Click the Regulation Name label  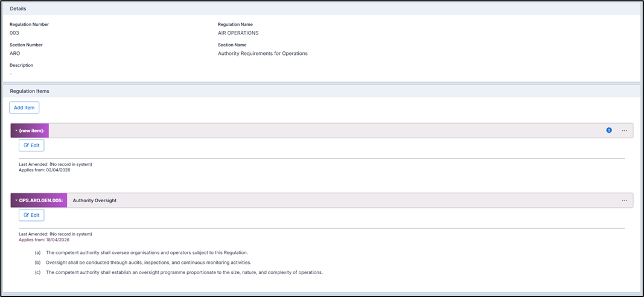coord(235,25)
